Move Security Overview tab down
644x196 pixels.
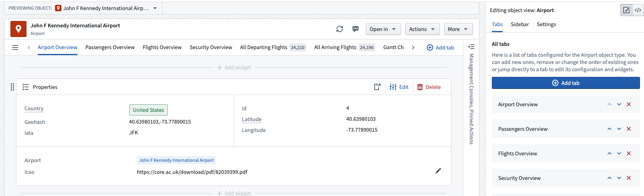619,178
